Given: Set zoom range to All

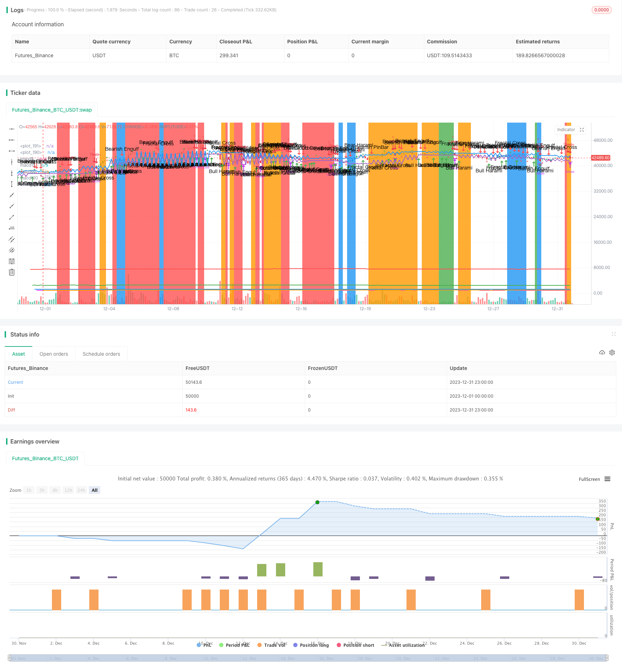Looking at the screenshot, I should tap(95, 490).
